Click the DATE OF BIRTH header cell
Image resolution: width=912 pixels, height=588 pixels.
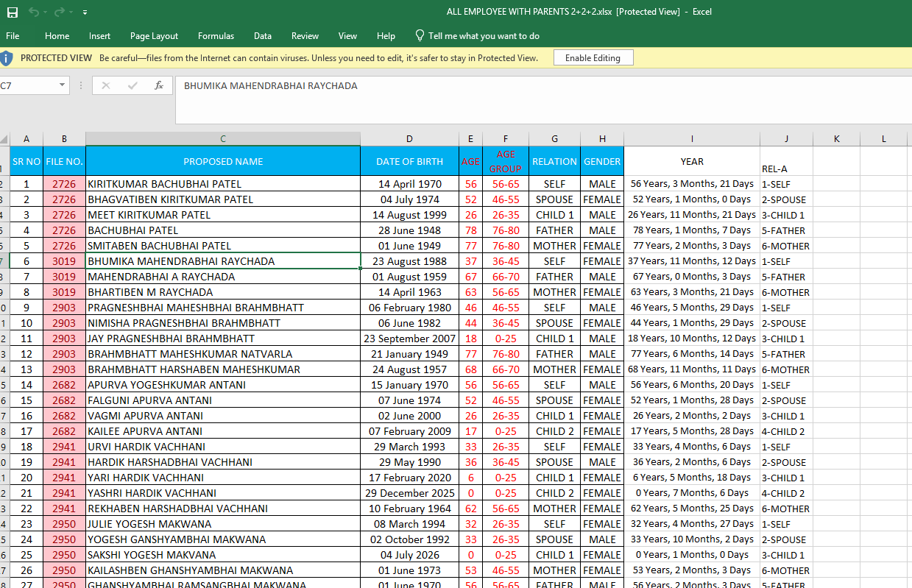click(410, 161)
